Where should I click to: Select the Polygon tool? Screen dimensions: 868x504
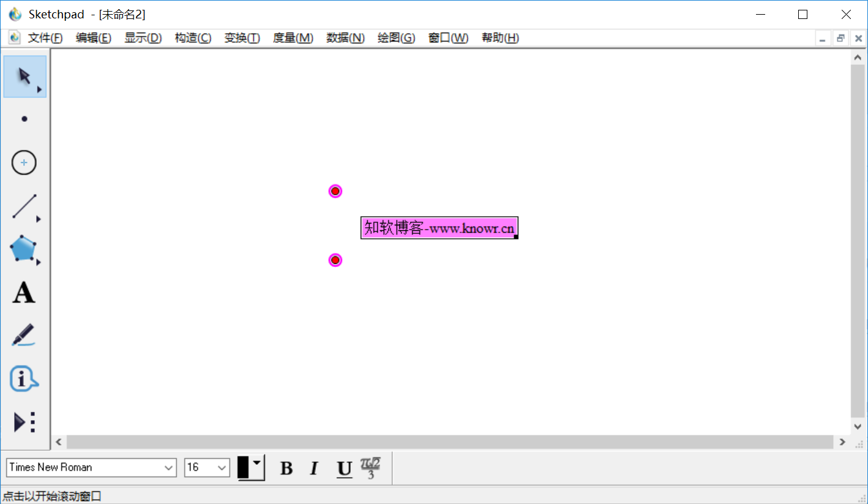point(23,249)
